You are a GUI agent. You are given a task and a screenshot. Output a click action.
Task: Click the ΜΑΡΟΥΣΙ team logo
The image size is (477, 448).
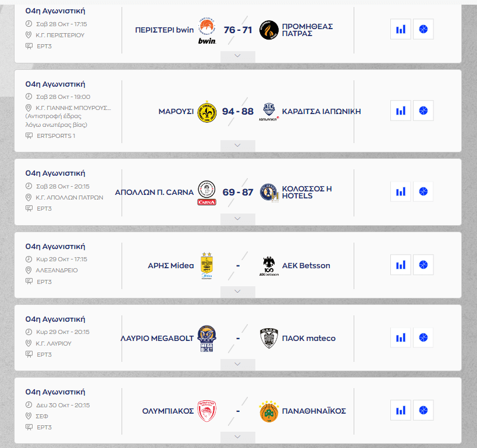pyautogui.click(x=207, y=111)
